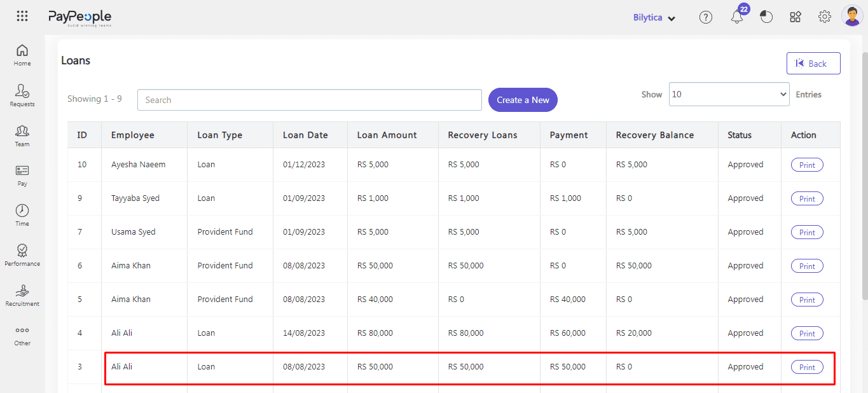Go to Home in the sidebar
The image size is (868, 393).
click(x=22, y=55)
